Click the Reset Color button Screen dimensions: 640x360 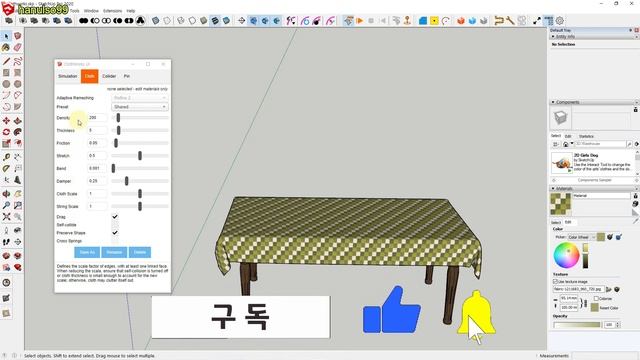(x=595, y=308)
